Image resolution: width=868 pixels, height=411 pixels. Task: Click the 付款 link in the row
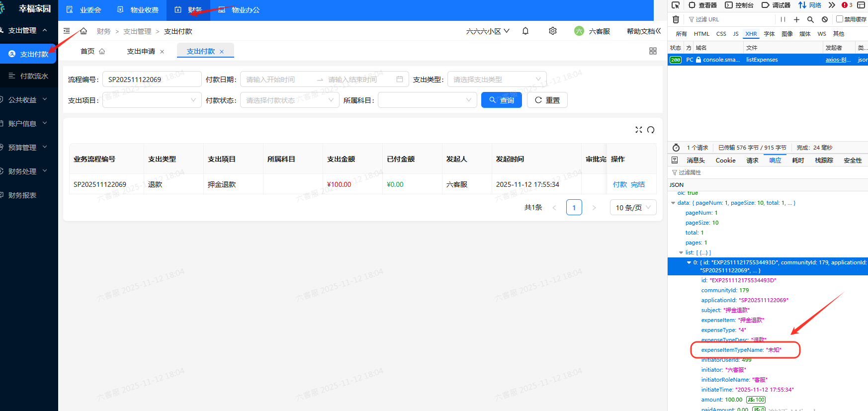619,184
